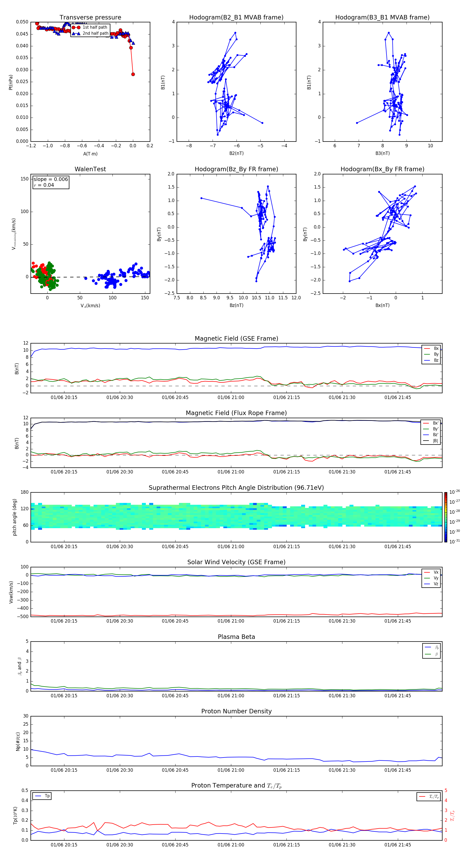Click the 'pitch angle (deg)' axis label
The width and height of the screenshot is (473, 868).
(x=14, y=517)
